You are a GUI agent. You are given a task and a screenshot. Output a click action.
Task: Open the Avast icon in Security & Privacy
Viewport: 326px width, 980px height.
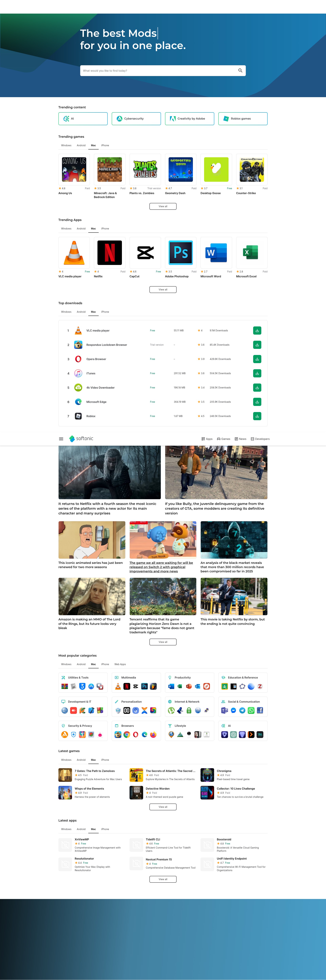tap(65, 735)
